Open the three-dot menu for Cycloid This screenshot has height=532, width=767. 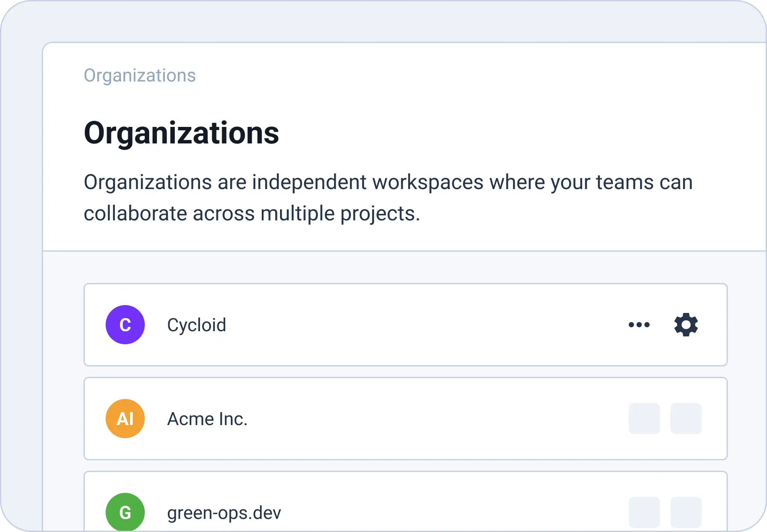[x=639, y=325]
